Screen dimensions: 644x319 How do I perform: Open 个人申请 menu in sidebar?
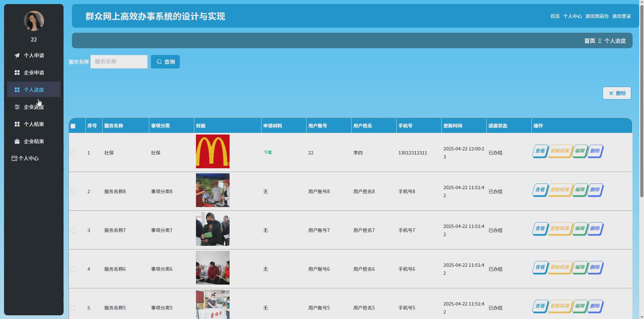coord(34,56)
